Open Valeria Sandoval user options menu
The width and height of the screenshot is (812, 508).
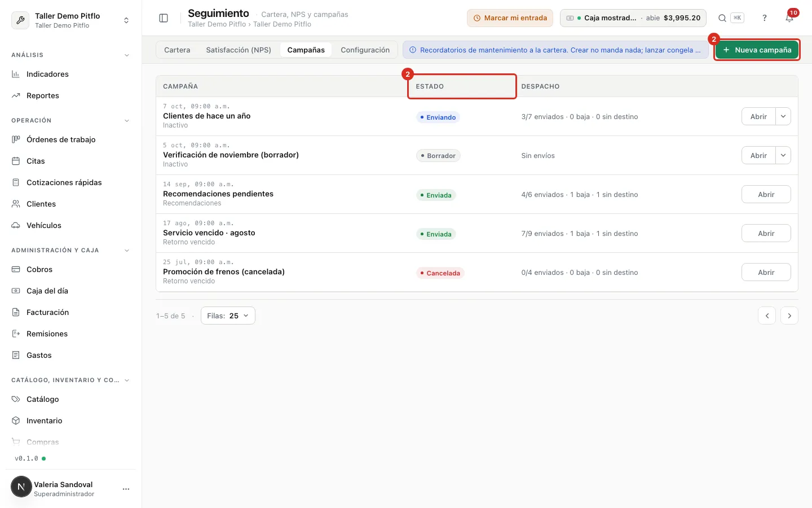126,489
